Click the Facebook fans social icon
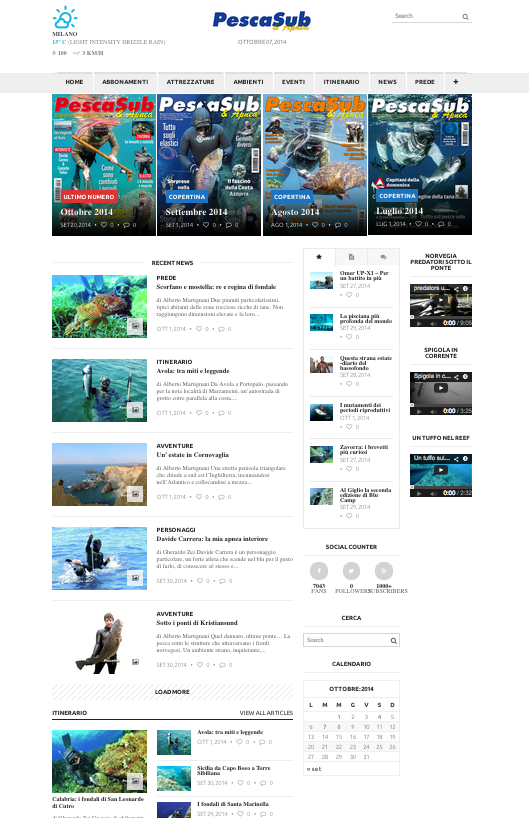This screenshot has height=818, width=529. point(319,571)
